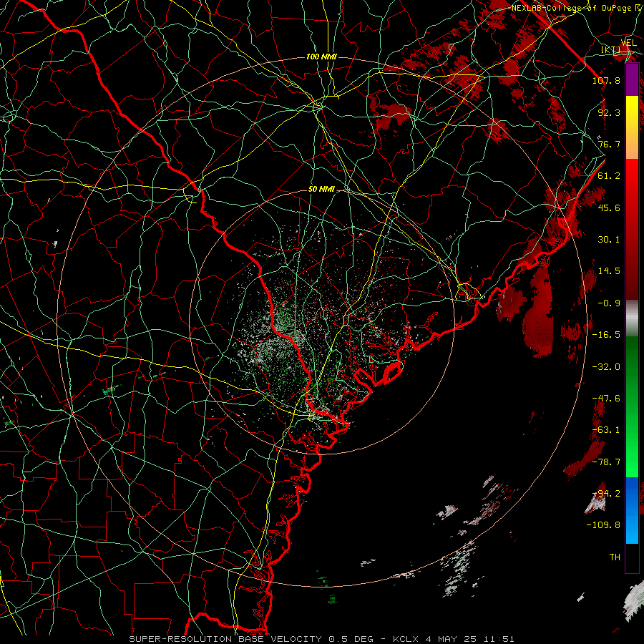The image size is (644, 644).
Task: Click the 92.3 velocity scale value
Action: (609, 112)
